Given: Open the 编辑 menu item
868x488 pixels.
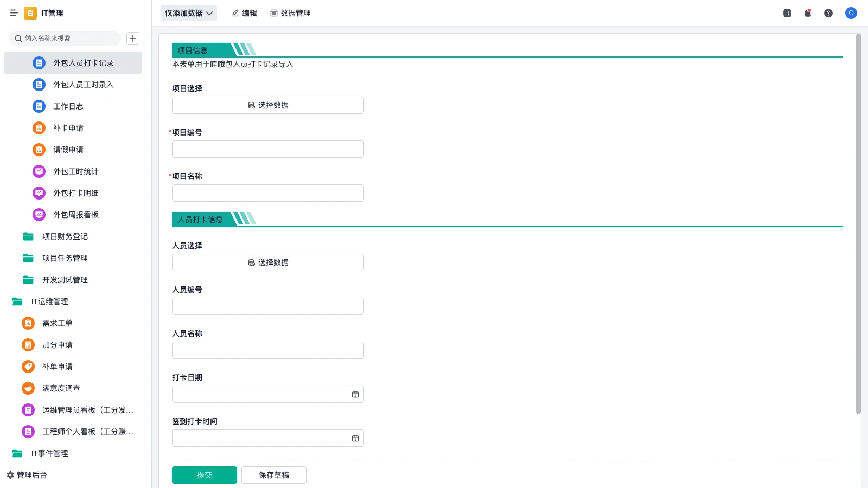Looking at the screenshot, I should (244, 13).
